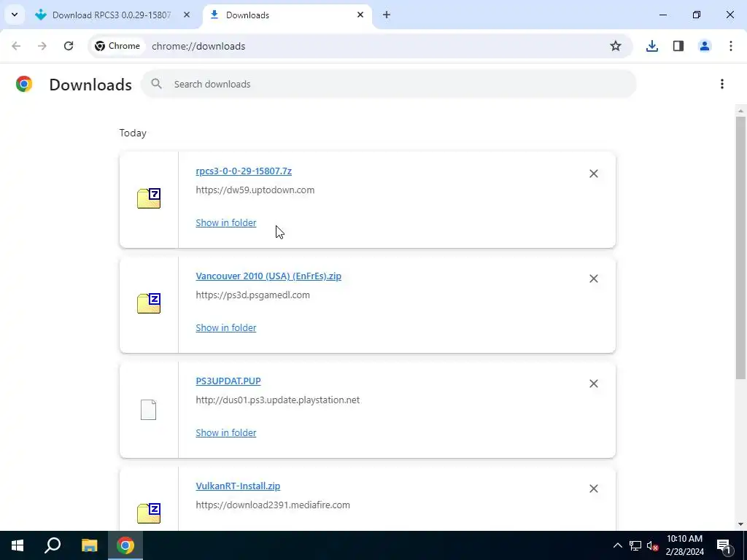The width and height of the screenshot is (747, 560).
Task: Open the toolbar downloads bubble icon
Action: (x=652, y=46)
